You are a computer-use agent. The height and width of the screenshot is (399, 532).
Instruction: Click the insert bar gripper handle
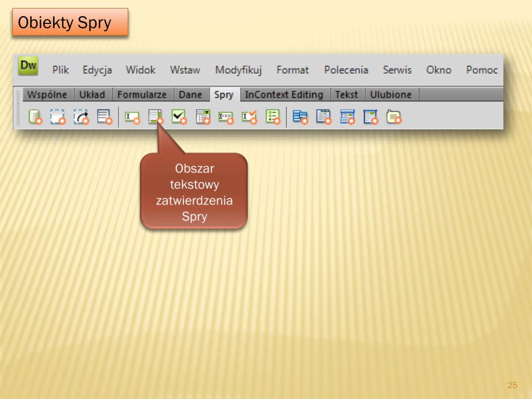pyautogui.click(x=18, y=108)
